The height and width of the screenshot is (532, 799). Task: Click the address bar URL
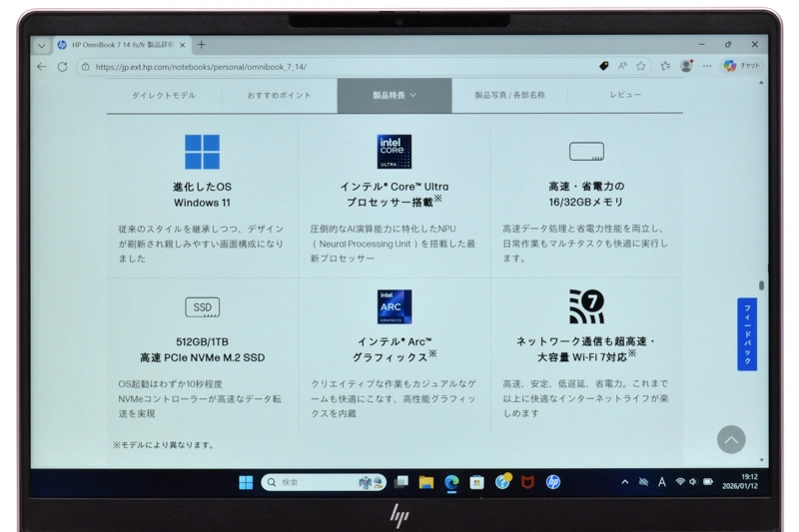201,67
